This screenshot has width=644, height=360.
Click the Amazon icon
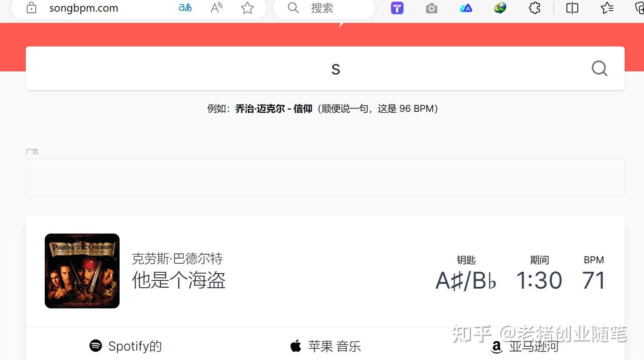click(496, 347)
